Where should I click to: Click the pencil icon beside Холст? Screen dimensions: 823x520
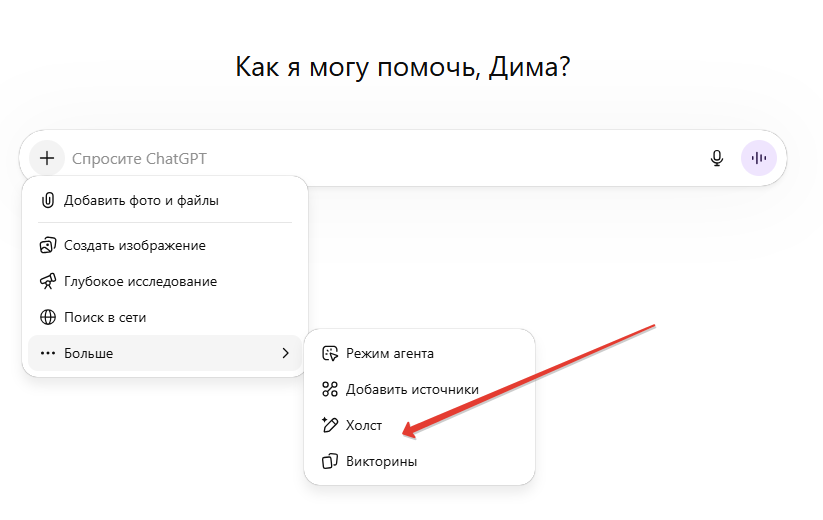(330, 425)
